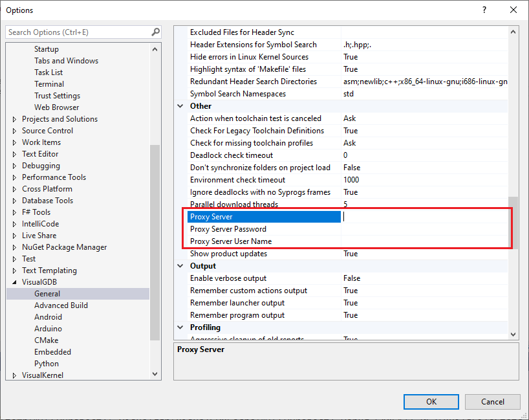Select the Proxy Server Password setting

[x=228, y=228]
